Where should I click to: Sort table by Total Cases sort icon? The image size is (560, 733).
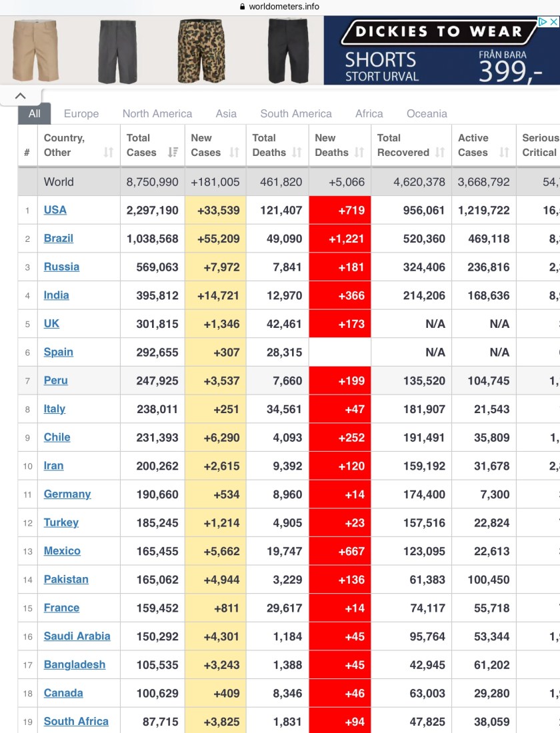point(173,153)
